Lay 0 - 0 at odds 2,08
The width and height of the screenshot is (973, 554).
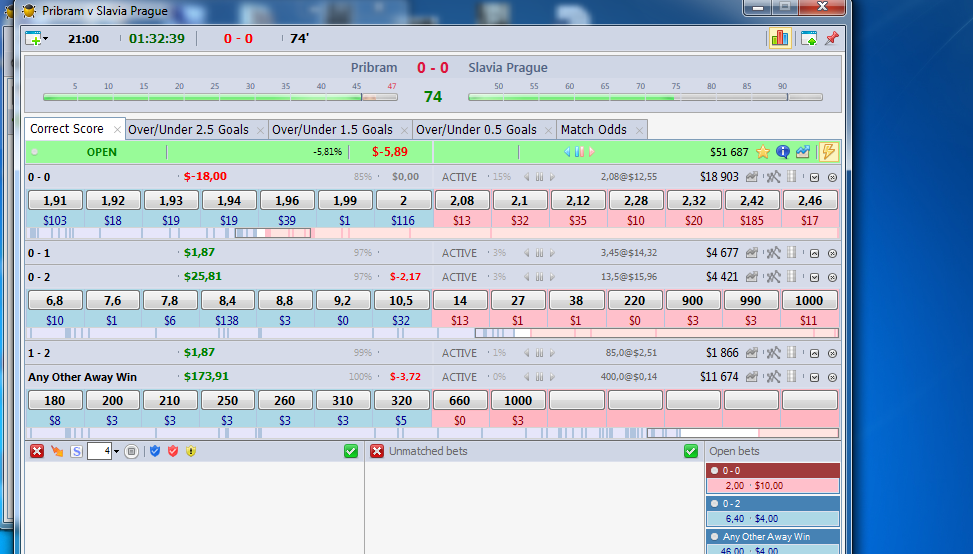[x=462, y=200]
